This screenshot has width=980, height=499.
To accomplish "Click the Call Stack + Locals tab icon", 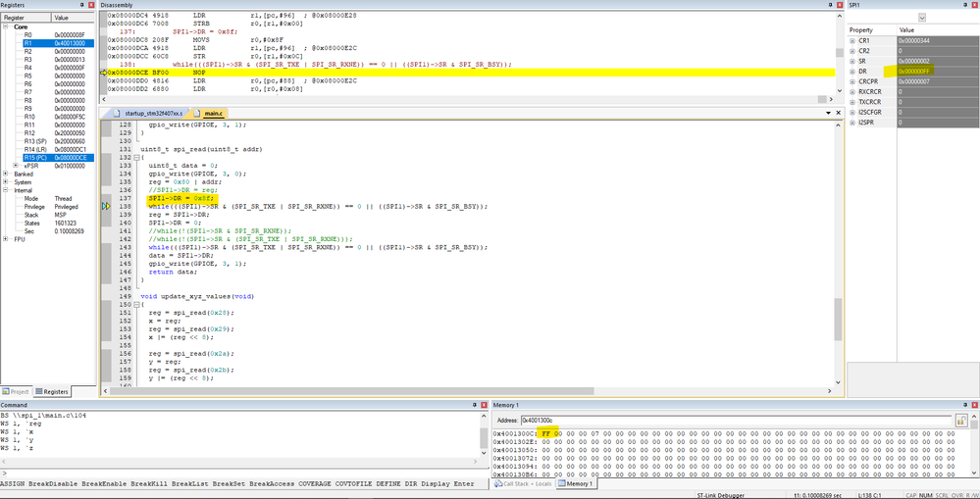I will pyautogui.click(x=497, y=484).
